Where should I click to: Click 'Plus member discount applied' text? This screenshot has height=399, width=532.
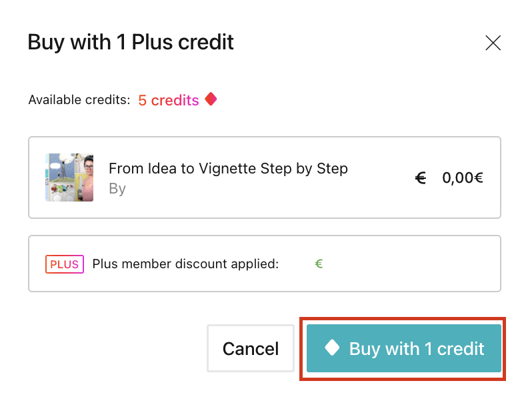tap(185, 264)
